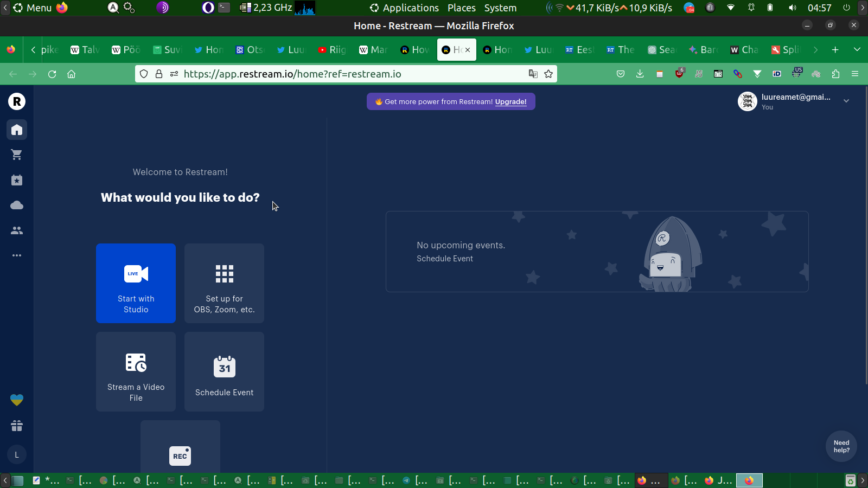Open the Need help? chat button
The image size is (868, 488).
[x=841, y=446]
